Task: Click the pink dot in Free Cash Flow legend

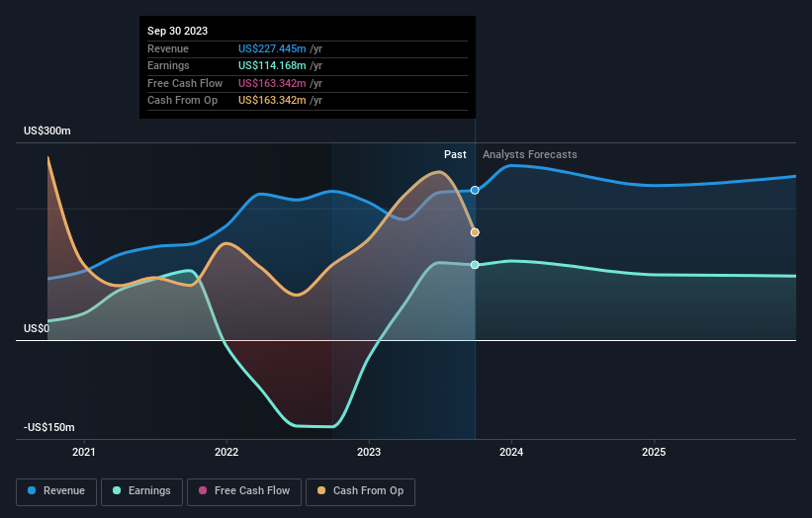Action: [x=203, y=490]
